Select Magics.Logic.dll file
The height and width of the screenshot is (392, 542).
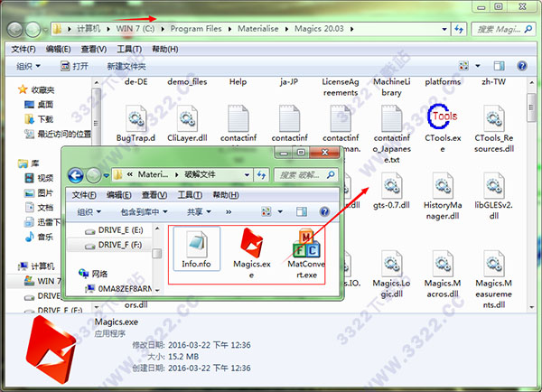click(x=391, y=274)
